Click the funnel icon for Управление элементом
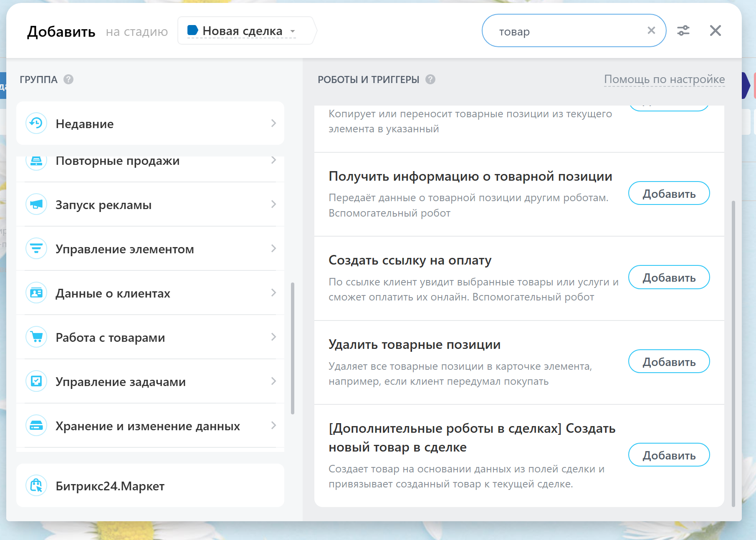Screen dimensions: 756x540 point(36,249)
